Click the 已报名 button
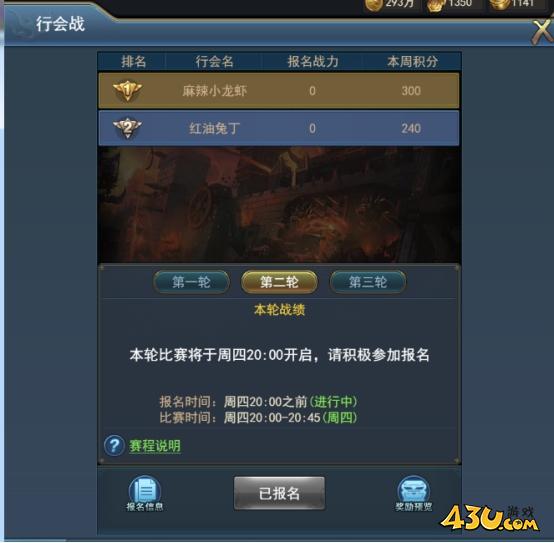The width and height of the screenshot is (554, 543). [x=279, y=493]
